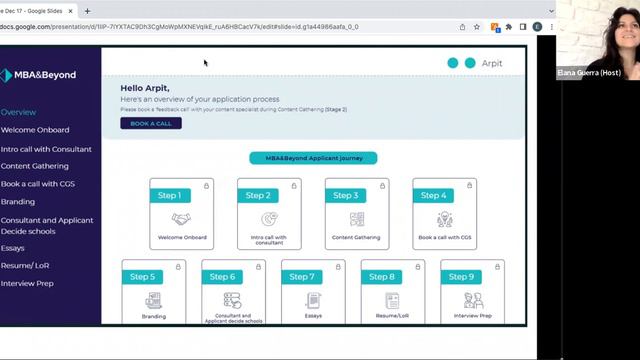This screenshot has width=640, height=360.
Task: Click the second teal circle next to Arpit
Action: click(x=470, y=63)
